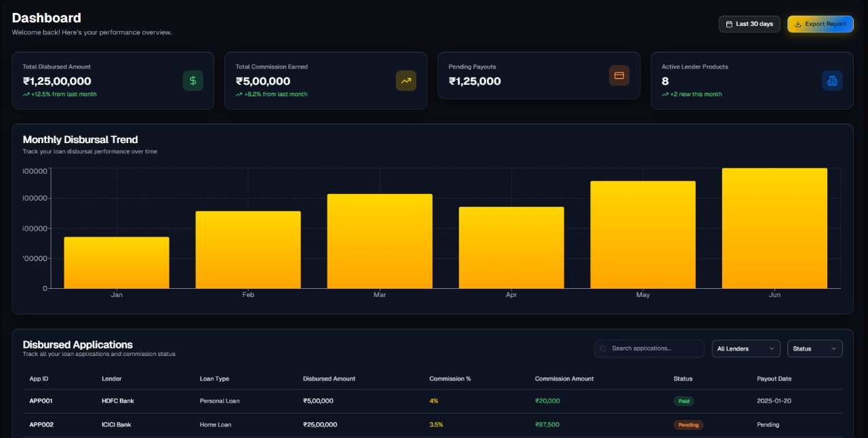Click the calendar icon in Last 30 days

[729, 24]
